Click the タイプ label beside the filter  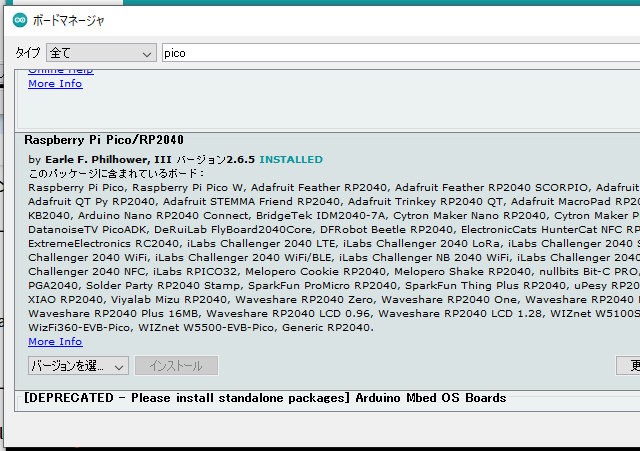[x=28, y=53]
